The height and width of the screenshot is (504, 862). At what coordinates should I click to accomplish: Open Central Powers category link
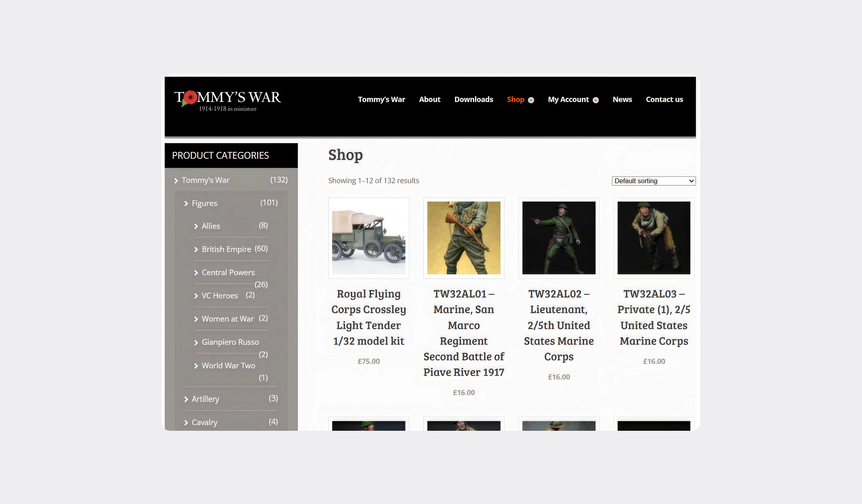[228, 273]
